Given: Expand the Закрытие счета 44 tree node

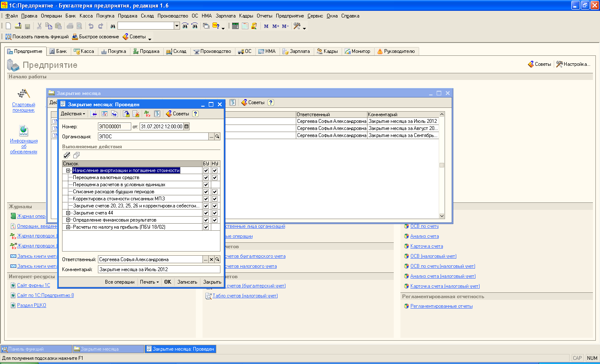Looking at the screenshot, I should [x=68, y=213].
